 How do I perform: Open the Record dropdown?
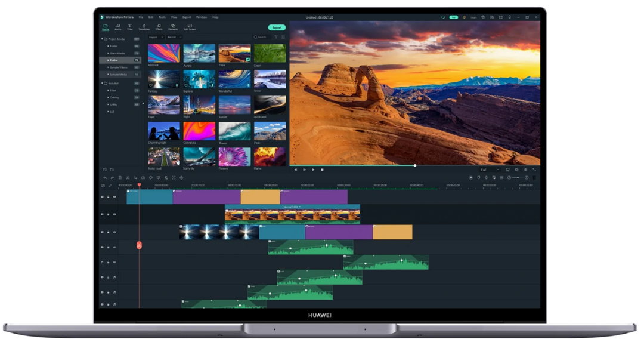pos(172,37)
